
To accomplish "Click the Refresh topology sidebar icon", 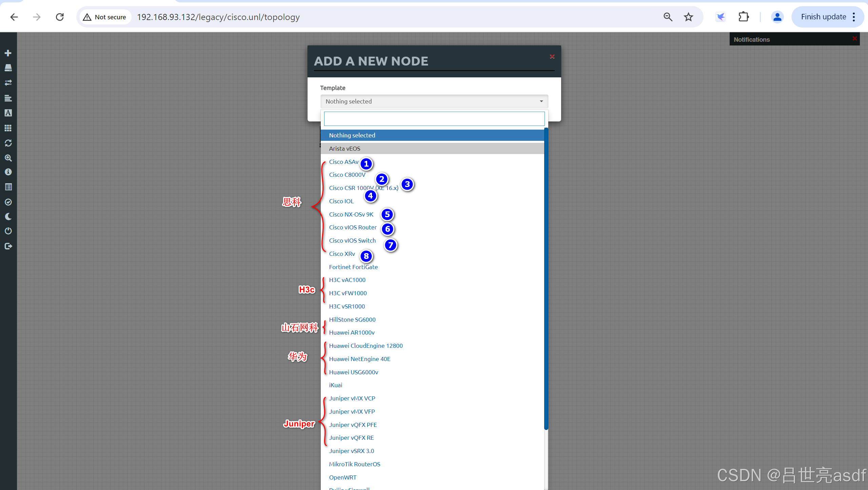I will (8, 143).
